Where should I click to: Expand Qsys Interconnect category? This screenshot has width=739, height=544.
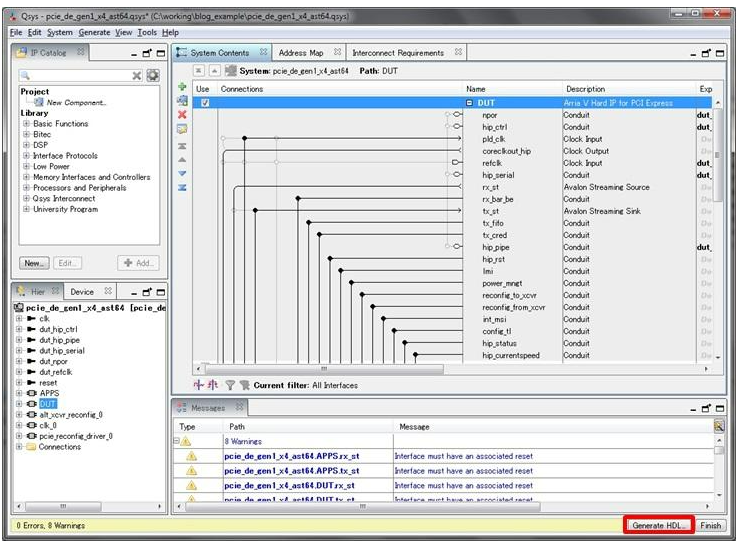click(26, 198)
